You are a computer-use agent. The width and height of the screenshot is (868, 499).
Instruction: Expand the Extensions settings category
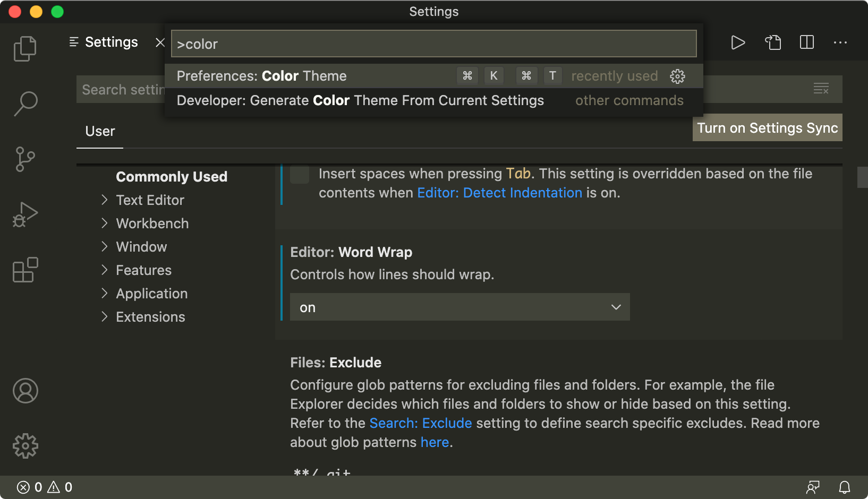[x=150, y=317]
